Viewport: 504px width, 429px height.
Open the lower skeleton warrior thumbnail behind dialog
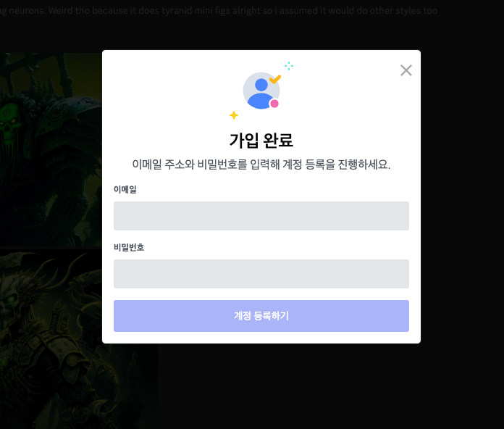point(79,339)
